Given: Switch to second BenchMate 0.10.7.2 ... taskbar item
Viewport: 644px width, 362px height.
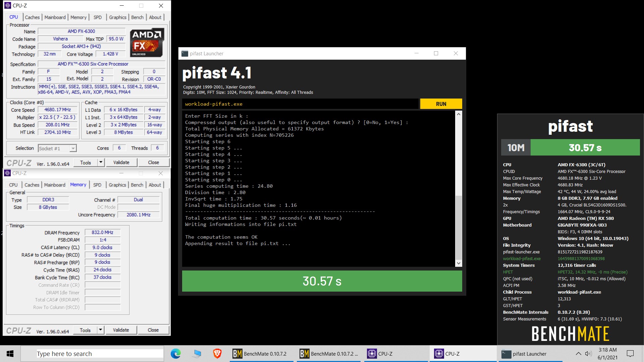Looking at the screenshot, I should (x=329, y=354).
